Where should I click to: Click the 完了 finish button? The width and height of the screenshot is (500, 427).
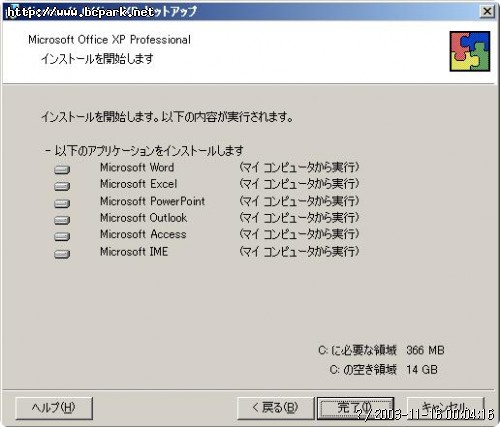coord(355,408)
